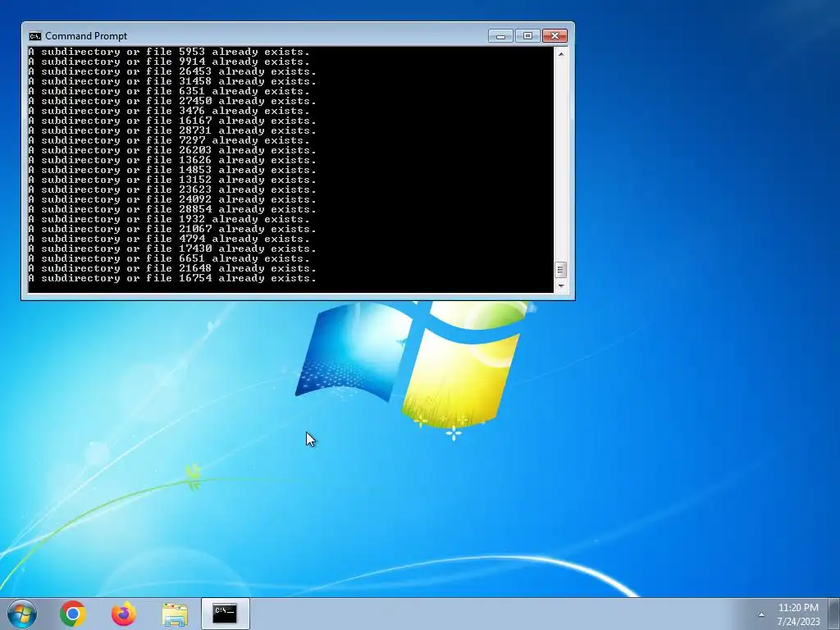Click the line mentioning file 6651
Image resolution: width=840 pixels, height=630 pixels.
pyautogui.click(x=169, y=258)
